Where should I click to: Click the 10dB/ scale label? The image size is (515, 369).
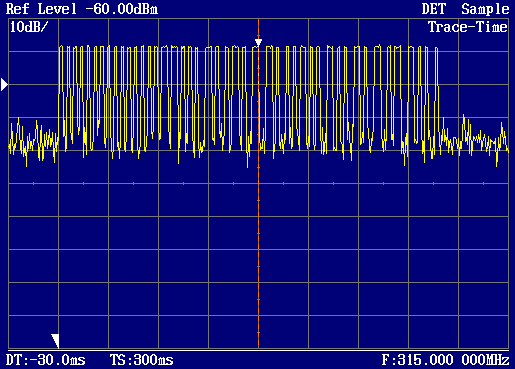pyautogui.click(x=29, y=27)
